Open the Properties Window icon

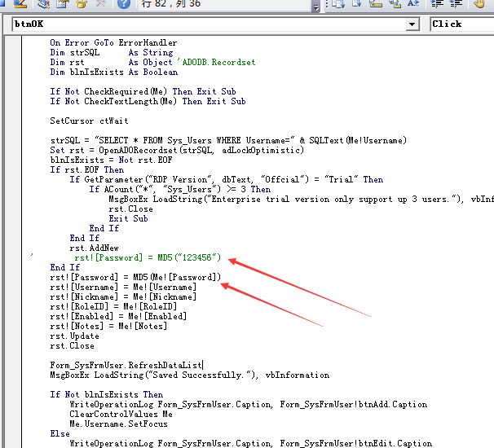pyautogui.click(x=63, y=3)
